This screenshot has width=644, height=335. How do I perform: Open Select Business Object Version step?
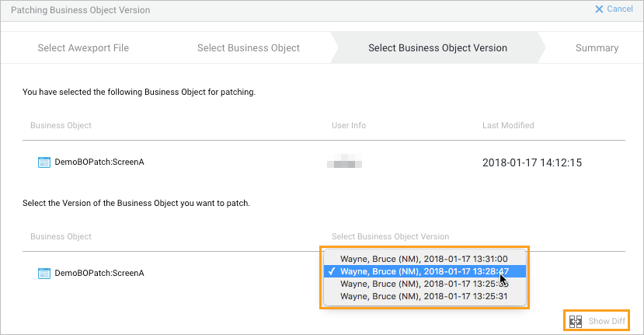[x=437, y=47]
